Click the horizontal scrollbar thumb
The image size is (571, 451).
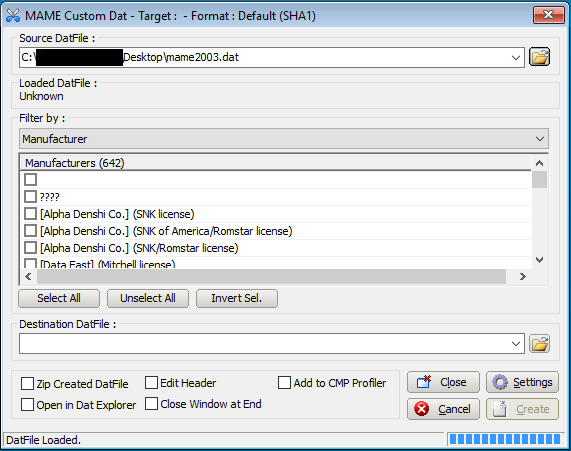[x=271, y=277]
